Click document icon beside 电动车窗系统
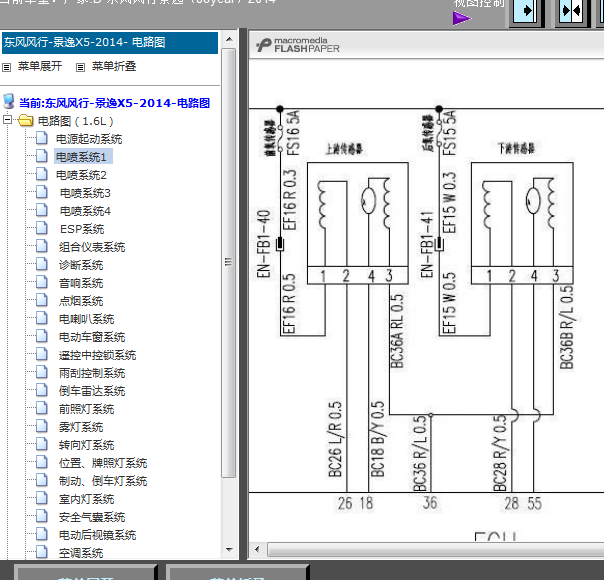The height and width of the screenshot is (580, 604). click(x=42, y=336)
